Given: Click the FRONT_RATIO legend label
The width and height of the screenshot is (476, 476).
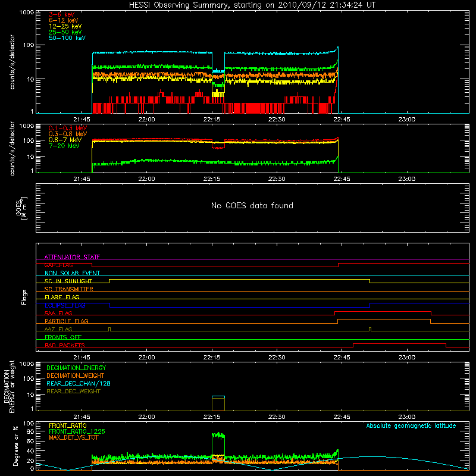Looking at the screenshot, I should point(68,425).
